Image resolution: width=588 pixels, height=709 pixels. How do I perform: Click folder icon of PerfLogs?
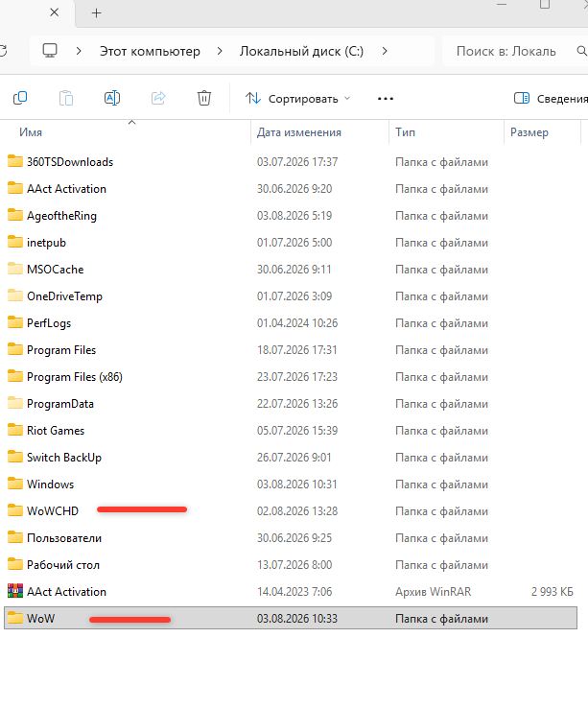tap(15, 322)
